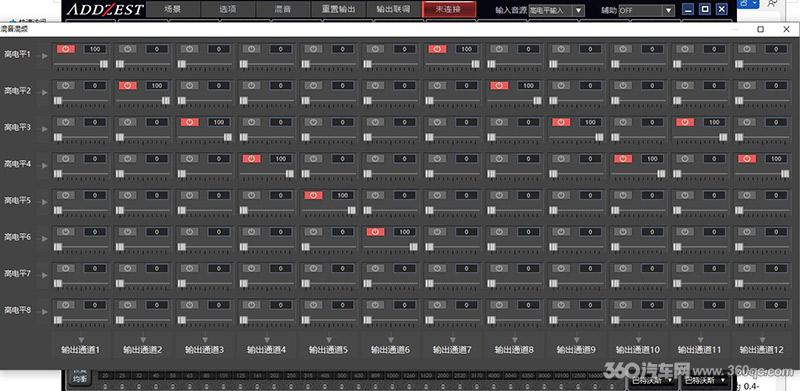The image size is (800, 391).
Task: Toggle power icon for 高电平2 to 输出通道2
Action: pyautogui.click(x=128, y=86)
